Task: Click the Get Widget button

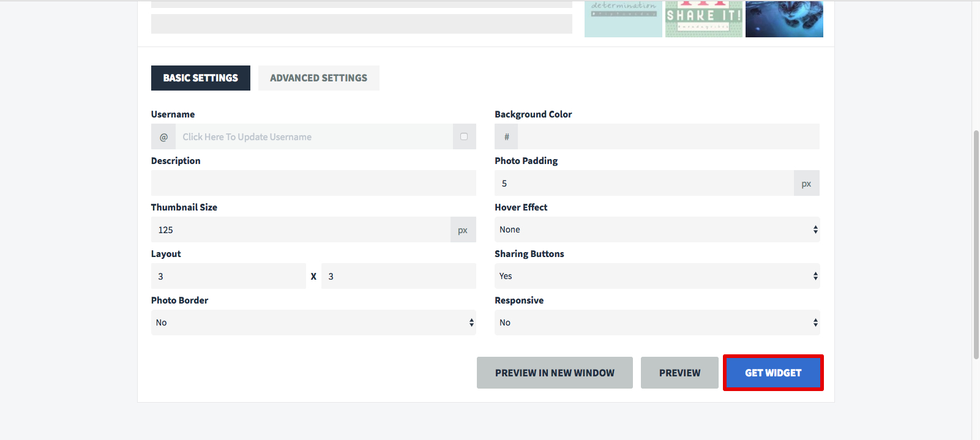Action: (x=773, y=373)
